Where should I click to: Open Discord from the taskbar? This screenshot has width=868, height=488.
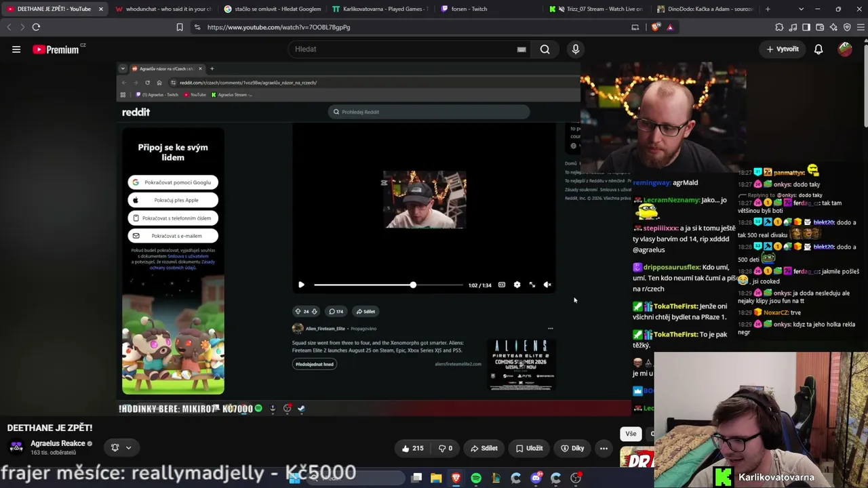point(536,478)
